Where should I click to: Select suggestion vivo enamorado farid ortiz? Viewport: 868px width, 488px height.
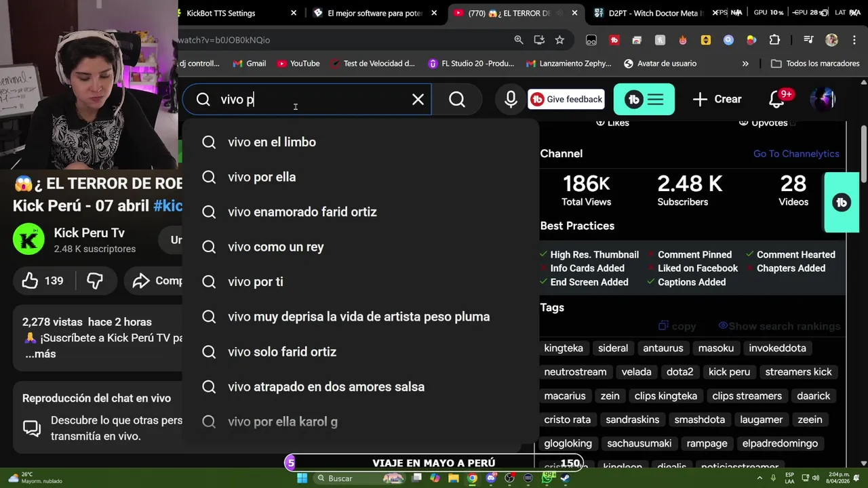[x=360, y=212]
